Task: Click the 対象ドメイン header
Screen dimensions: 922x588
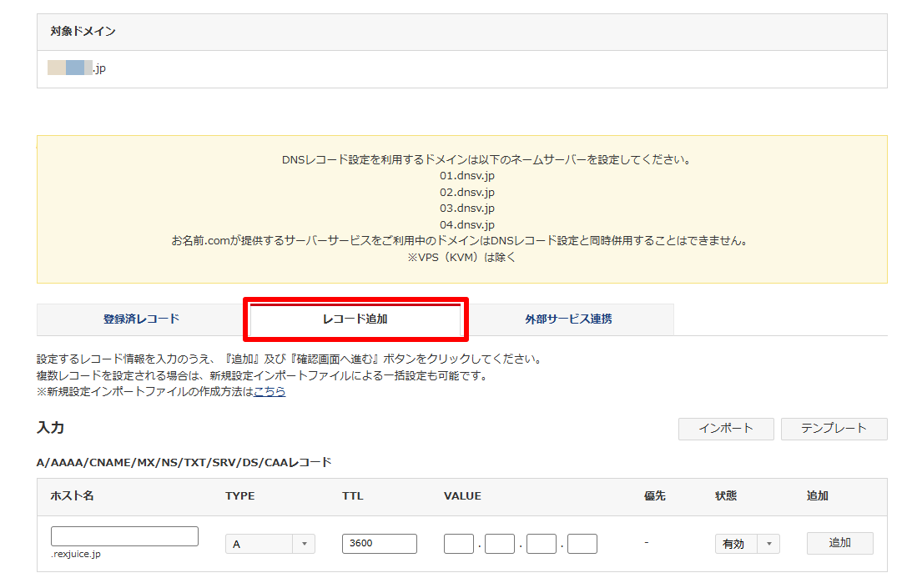Action: click(83, 32)
